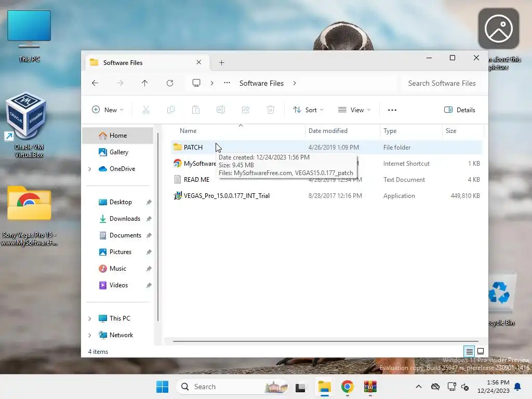The height and width of the screenshot is (399, 532).
Task: Open the New dropdown menu
Action: 108,110
